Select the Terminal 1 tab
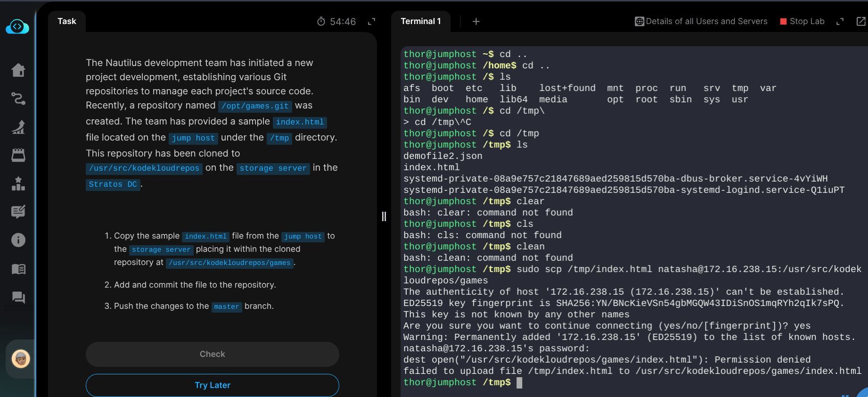Image resolution: width=868 pixels, height=397 pixels. tap(420, 21)
